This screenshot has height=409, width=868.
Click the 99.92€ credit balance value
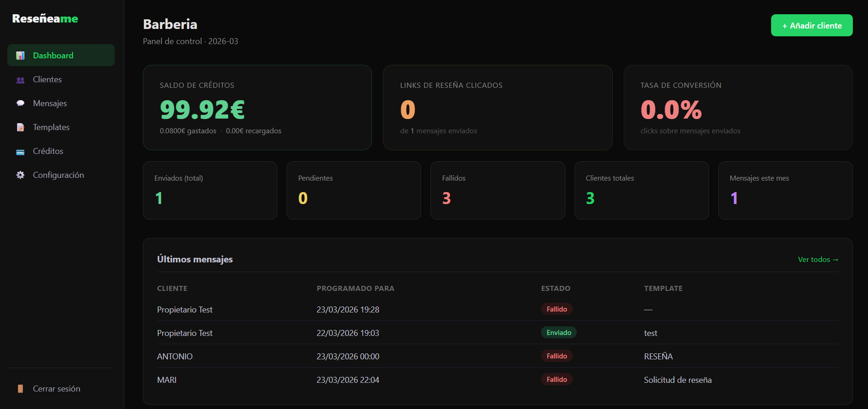(x=202, y=109)
